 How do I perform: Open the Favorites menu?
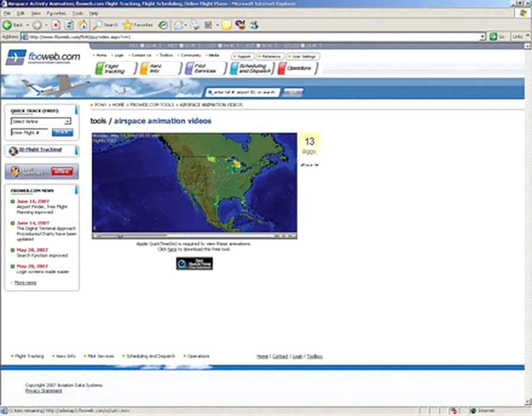tap(56, 13)
